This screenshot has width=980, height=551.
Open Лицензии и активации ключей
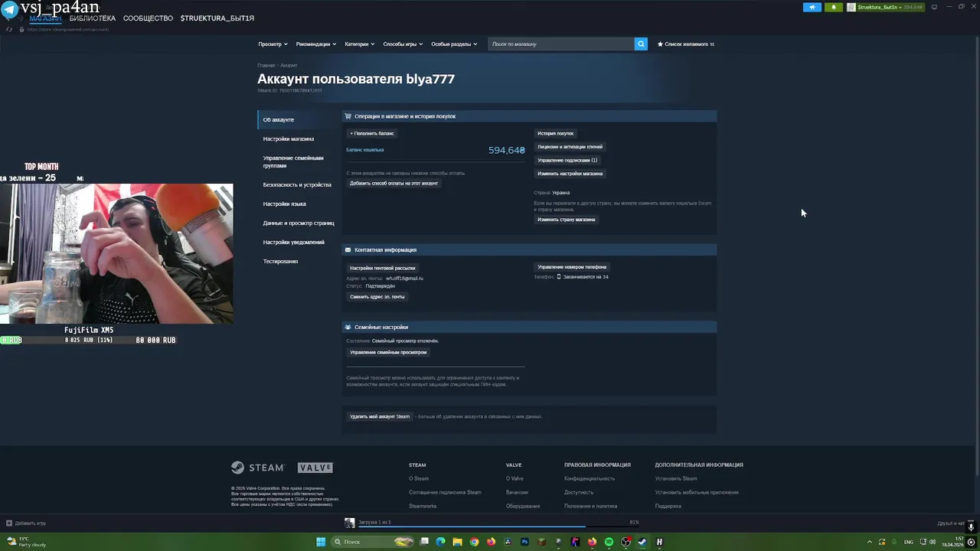[570, 146]
